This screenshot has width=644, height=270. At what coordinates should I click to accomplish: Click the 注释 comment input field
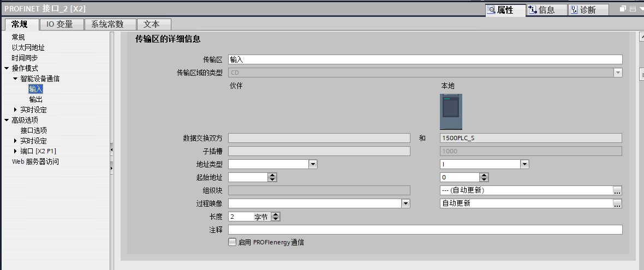point(425,230)
